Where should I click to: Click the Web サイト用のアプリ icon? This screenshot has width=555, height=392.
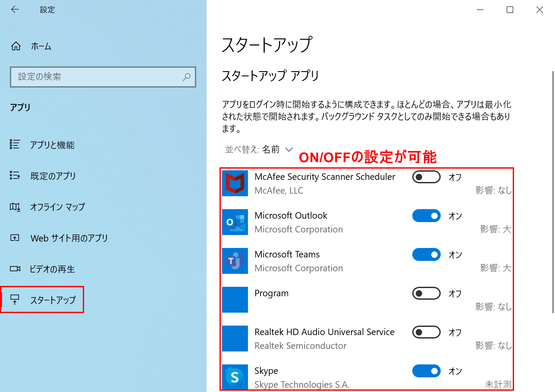pos(15,238)
